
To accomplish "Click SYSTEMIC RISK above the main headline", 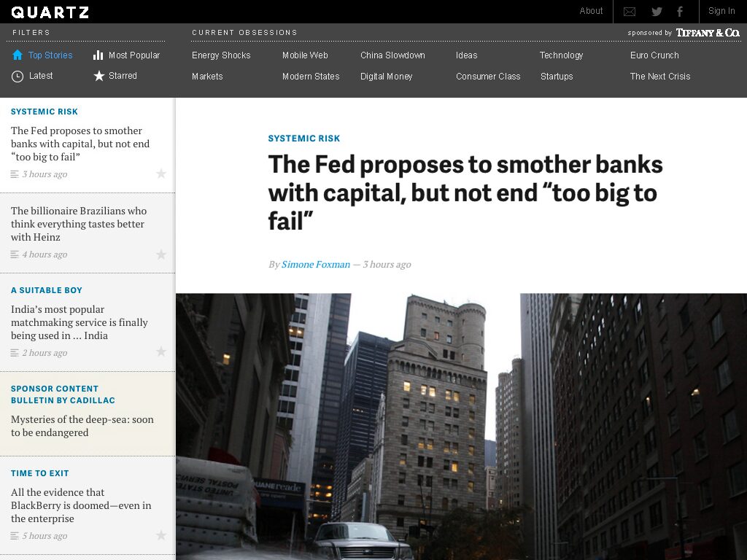I will [304, 138].
